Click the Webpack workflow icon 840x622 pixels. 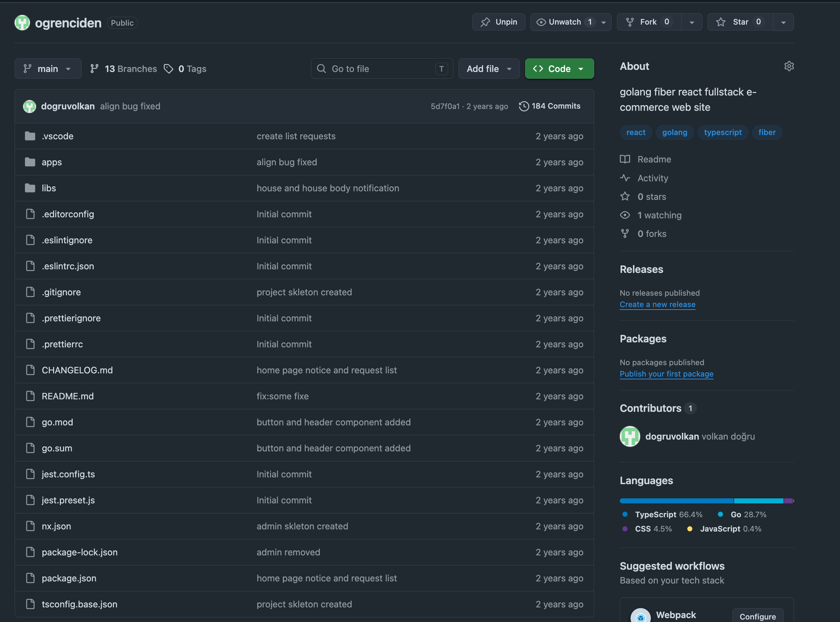641,616
